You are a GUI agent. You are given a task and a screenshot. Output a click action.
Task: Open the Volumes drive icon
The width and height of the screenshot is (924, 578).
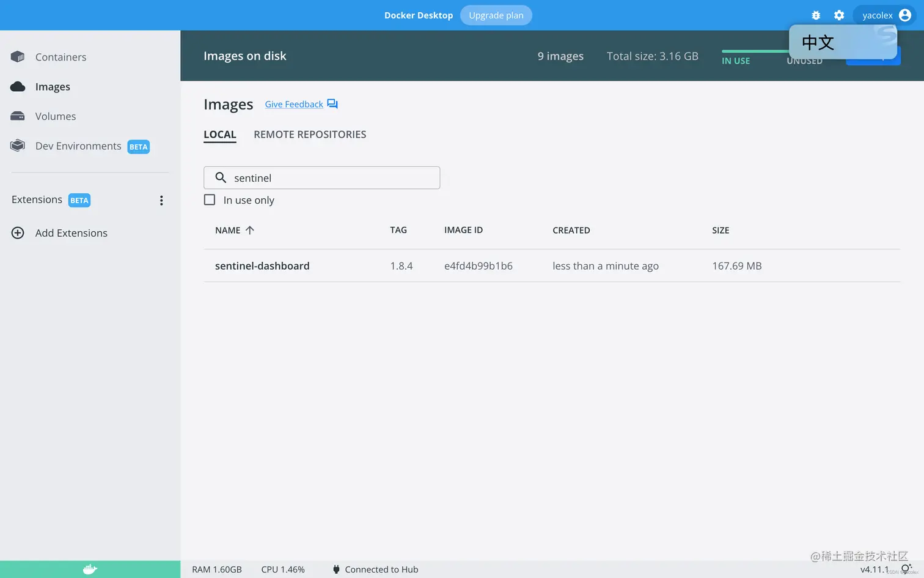click(x=18, y=116)
